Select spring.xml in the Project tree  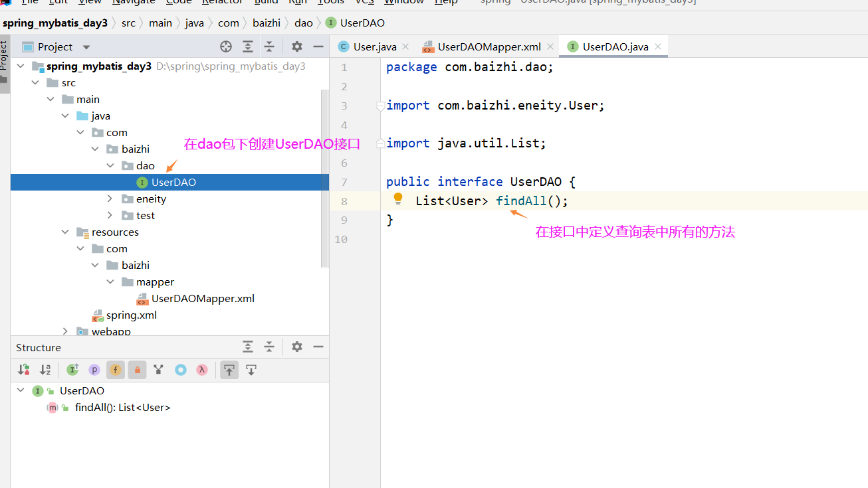pos(132,315)
